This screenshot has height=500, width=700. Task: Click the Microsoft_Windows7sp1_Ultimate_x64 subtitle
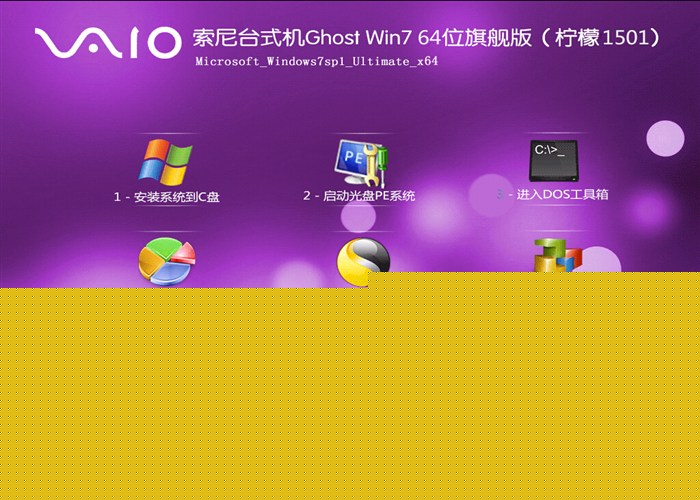[x=316, y=62]
